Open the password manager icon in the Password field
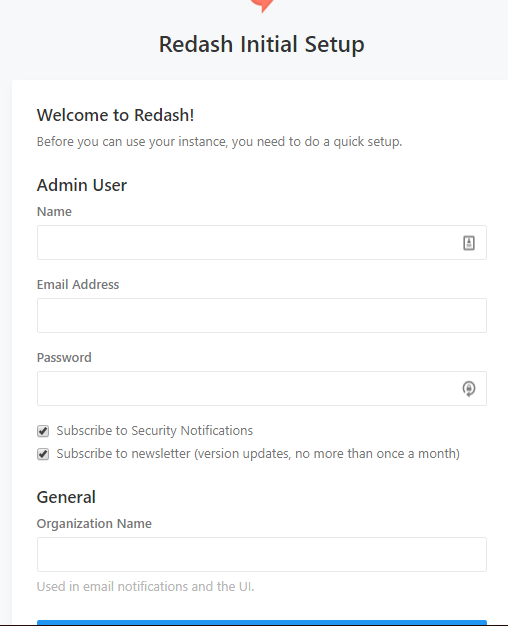Viewport: 508px width, 626px height. click(x=469, y=388)
